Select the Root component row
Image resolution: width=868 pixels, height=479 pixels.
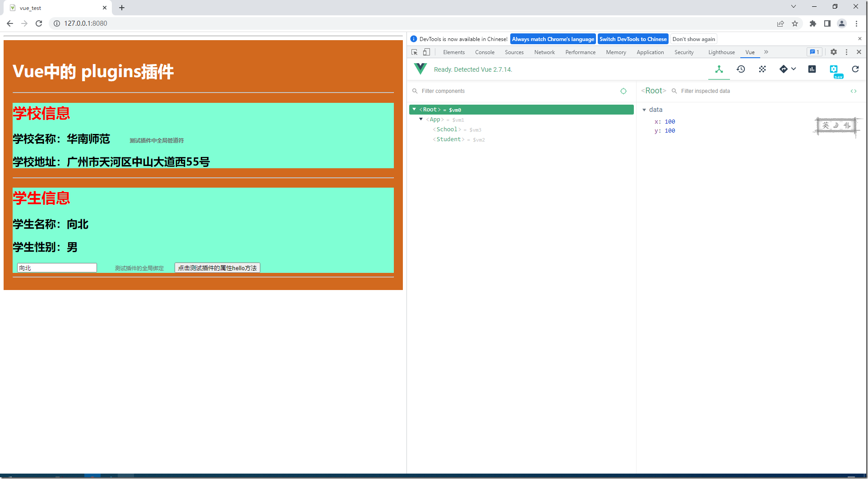tap(521, 110)
